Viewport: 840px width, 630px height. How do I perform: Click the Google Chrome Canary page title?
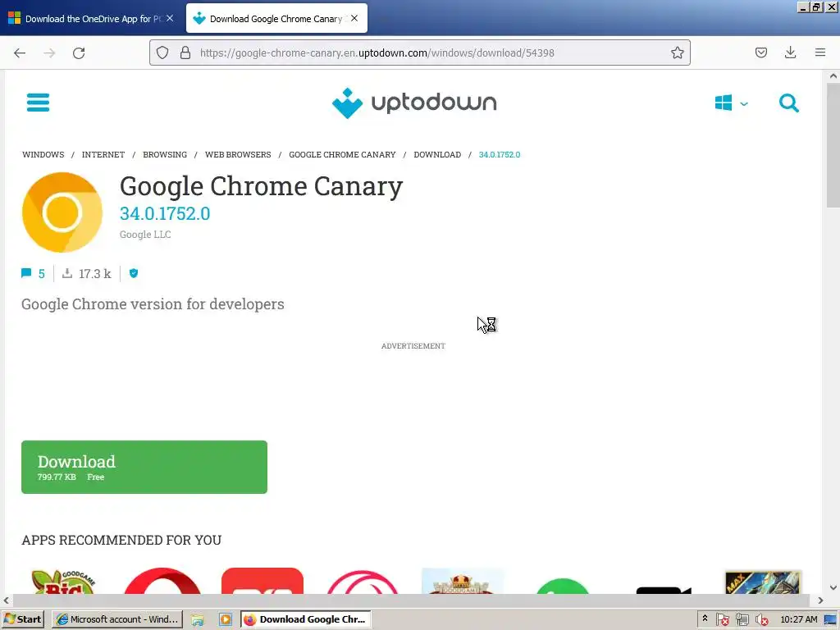262,186
